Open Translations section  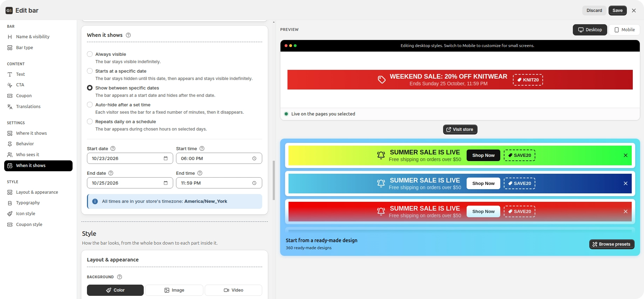[38, 107]
